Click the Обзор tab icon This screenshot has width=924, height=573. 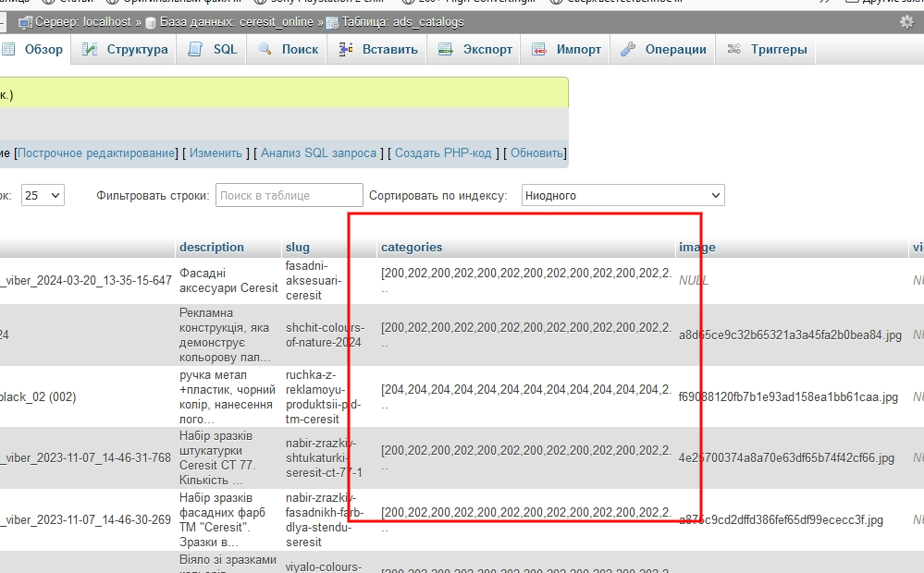tap(8, 49)
